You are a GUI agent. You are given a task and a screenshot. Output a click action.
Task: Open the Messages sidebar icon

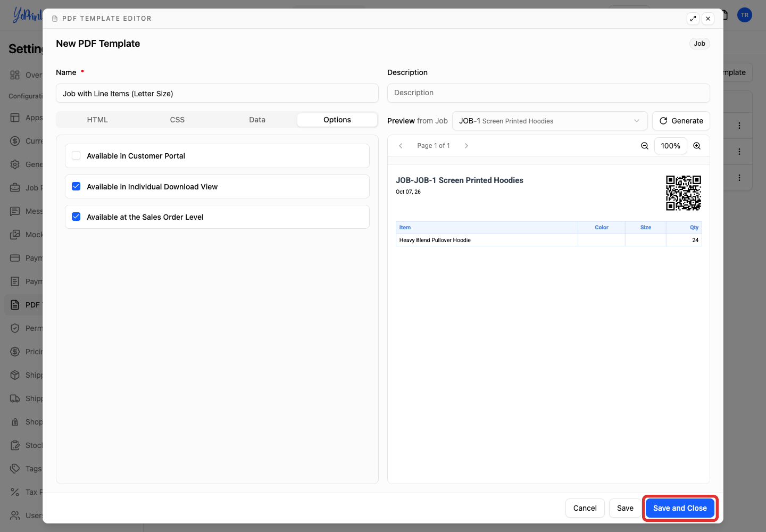coord(15,211)
